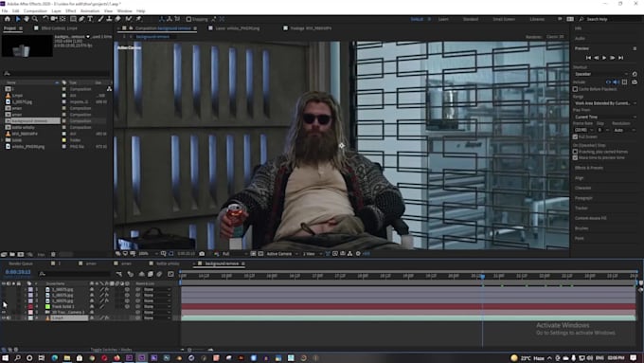
Task: Open the Range dropdown in Preview
Action: (x=605, y=103)
